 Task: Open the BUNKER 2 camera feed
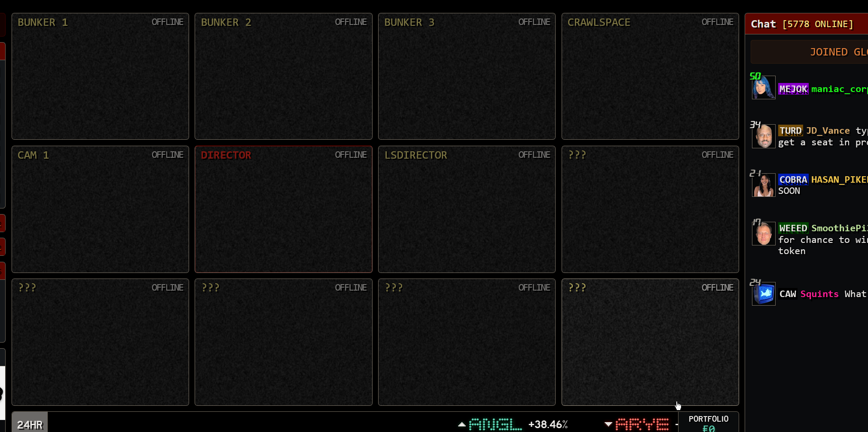click(x=284, y=76)
